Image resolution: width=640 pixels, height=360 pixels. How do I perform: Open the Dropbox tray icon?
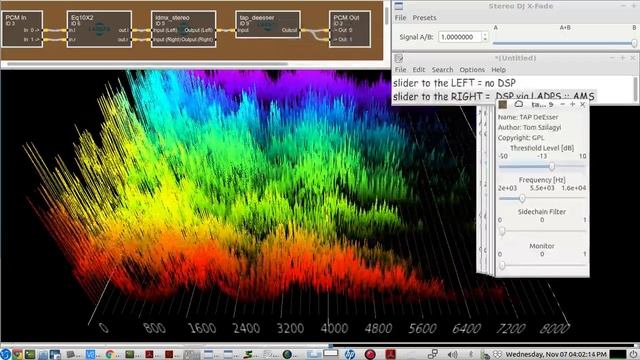[x=497, y=354]
